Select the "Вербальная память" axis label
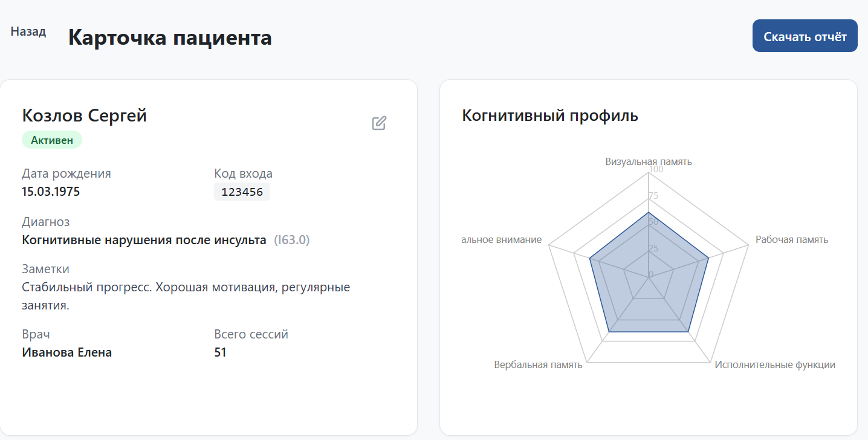This screenshot has height=440, width=868. (538, 364)
